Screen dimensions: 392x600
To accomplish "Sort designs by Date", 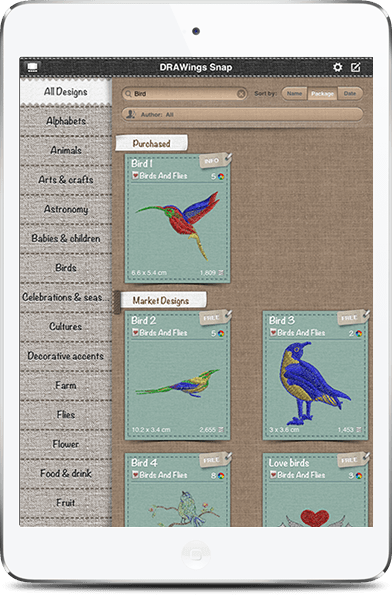I will 350,94.
